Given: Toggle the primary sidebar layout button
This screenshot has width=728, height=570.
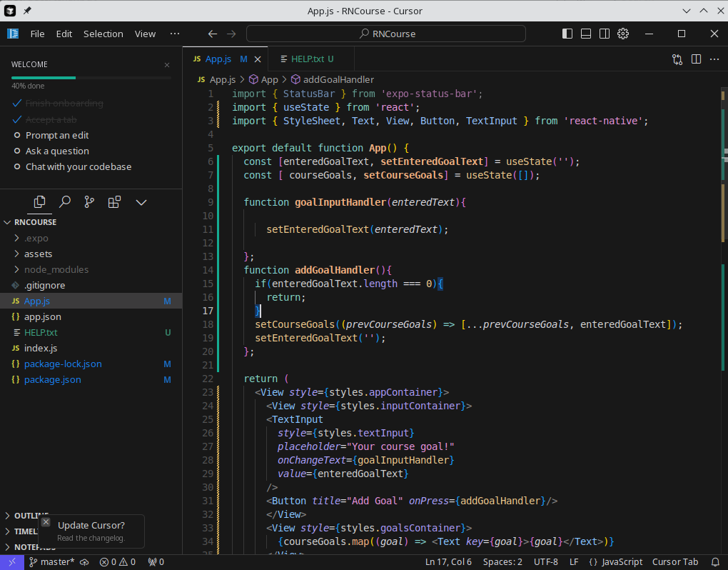Looking at the screenshot, I should pyautogui.click(x=567, y=34).
